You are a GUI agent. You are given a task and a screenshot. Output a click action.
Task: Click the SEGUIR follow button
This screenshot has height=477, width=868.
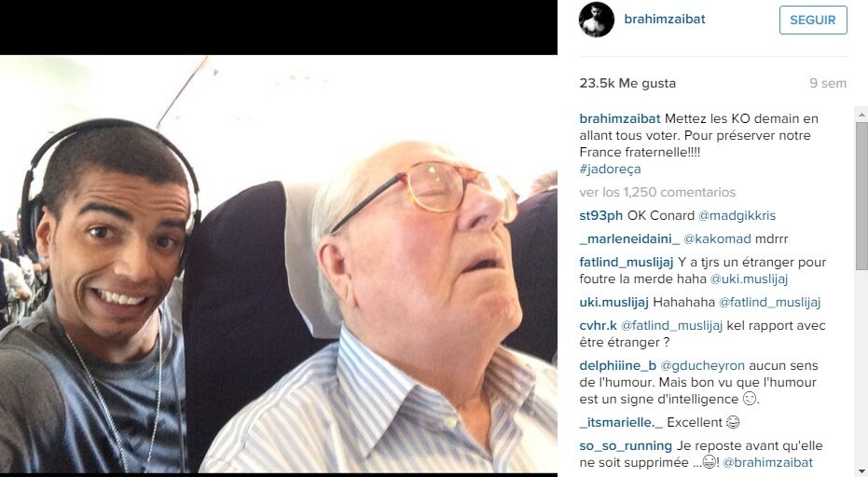point(813,20)
